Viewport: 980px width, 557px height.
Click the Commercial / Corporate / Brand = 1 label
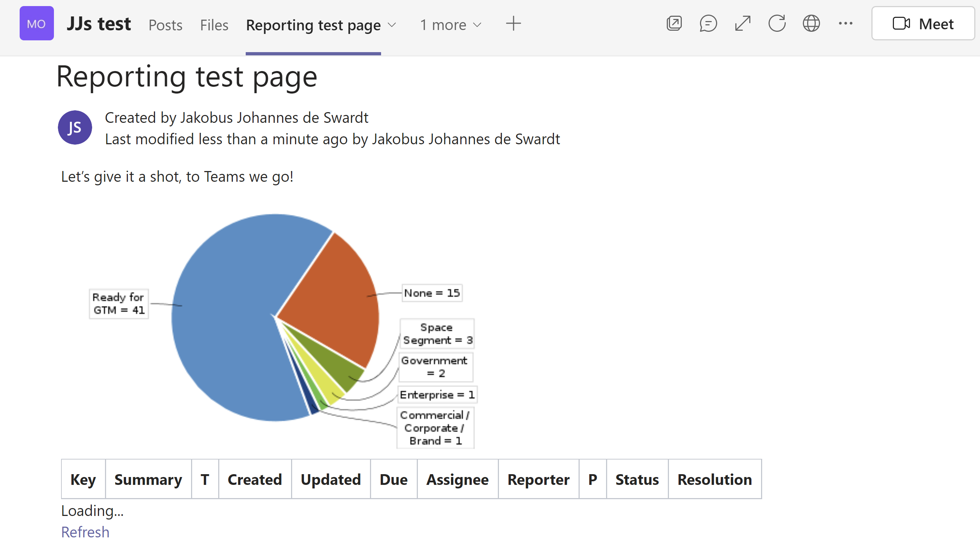click(x=435, y=428)
